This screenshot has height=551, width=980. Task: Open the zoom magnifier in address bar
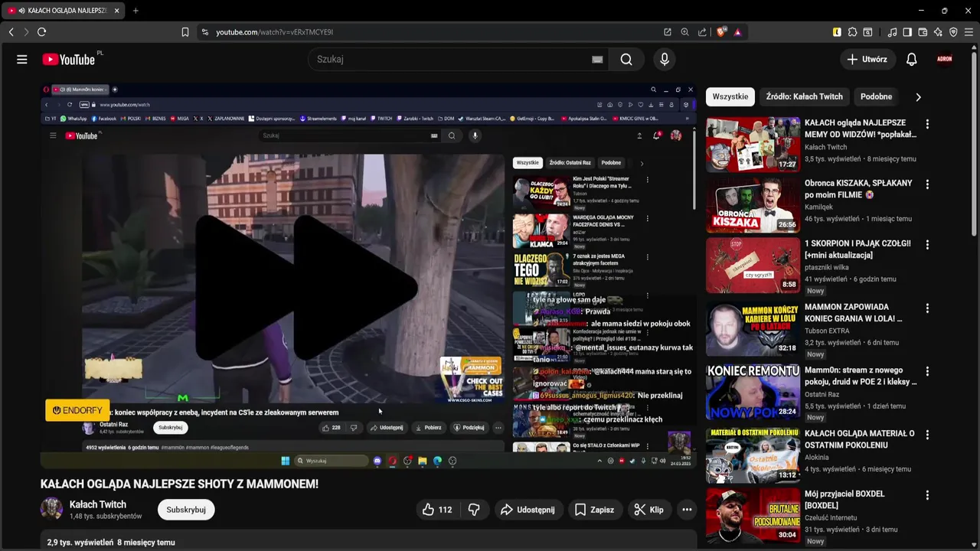[684, 32]
